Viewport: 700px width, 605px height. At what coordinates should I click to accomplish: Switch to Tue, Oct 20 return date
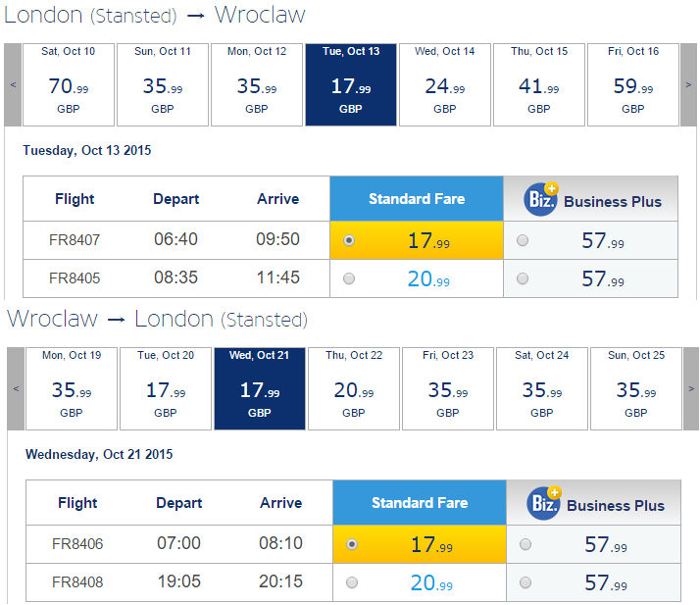click(166, 389)
